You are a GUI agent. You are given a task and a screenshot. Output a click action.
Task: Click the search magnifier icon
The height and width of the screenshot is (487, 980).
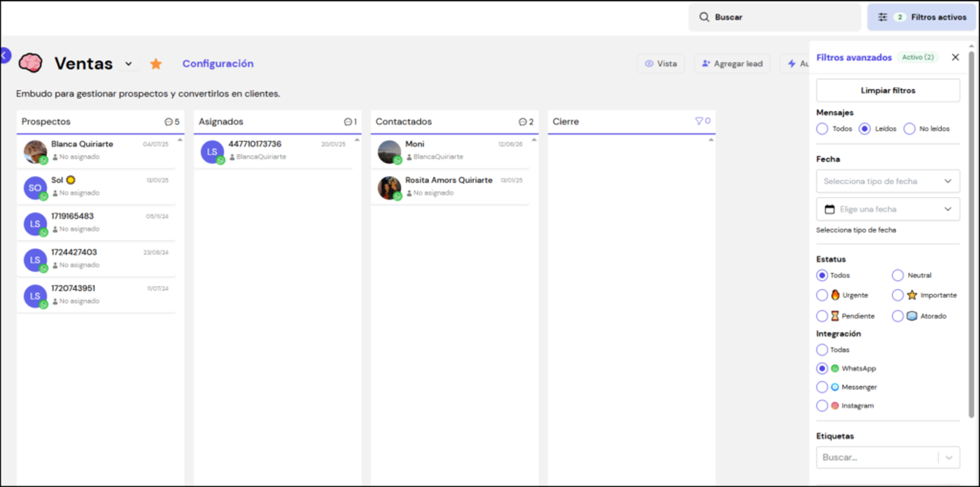tap(704, 17)
